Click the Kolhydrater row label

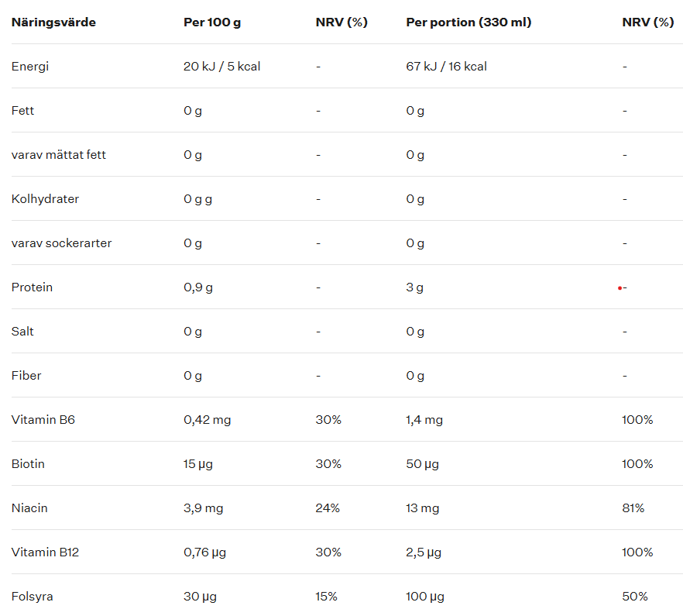click(45, 199)
